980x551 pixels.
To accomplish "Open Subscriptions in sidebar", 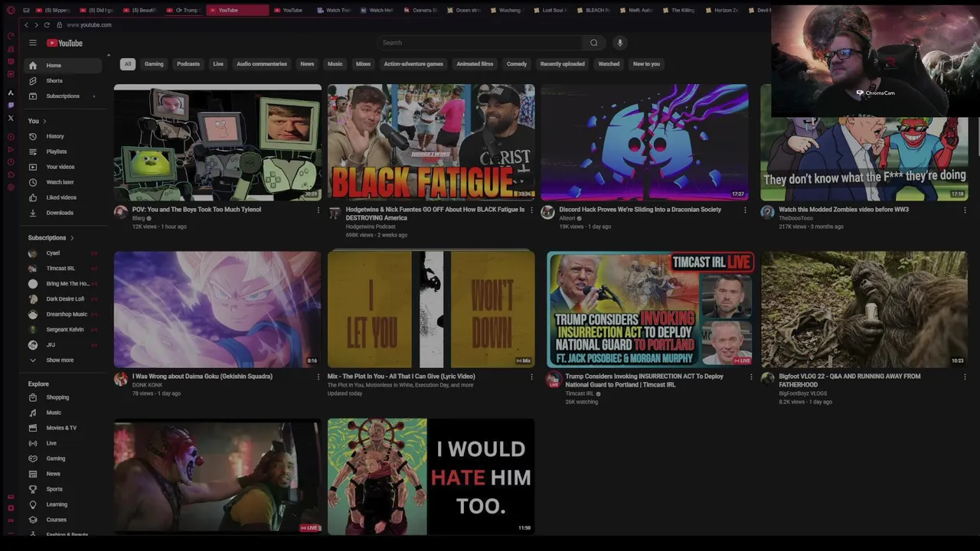I will coord(61,96).
